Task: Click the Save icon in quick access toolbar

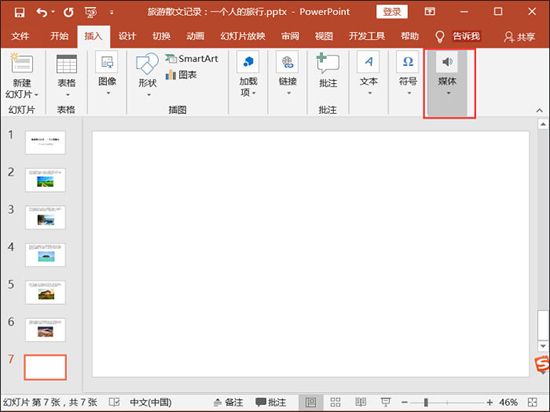Action: pos(19,13)
